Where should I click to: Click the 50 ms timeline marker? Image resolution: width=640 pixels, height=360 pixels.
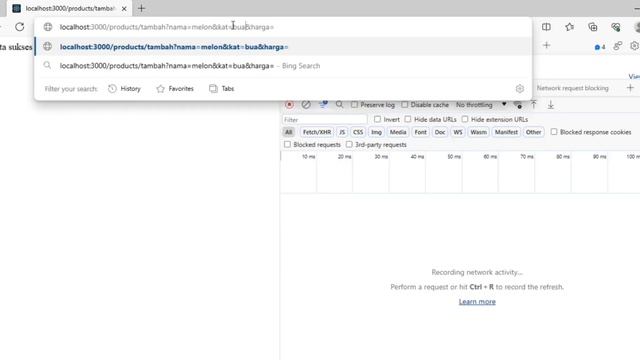pos(454,157)
